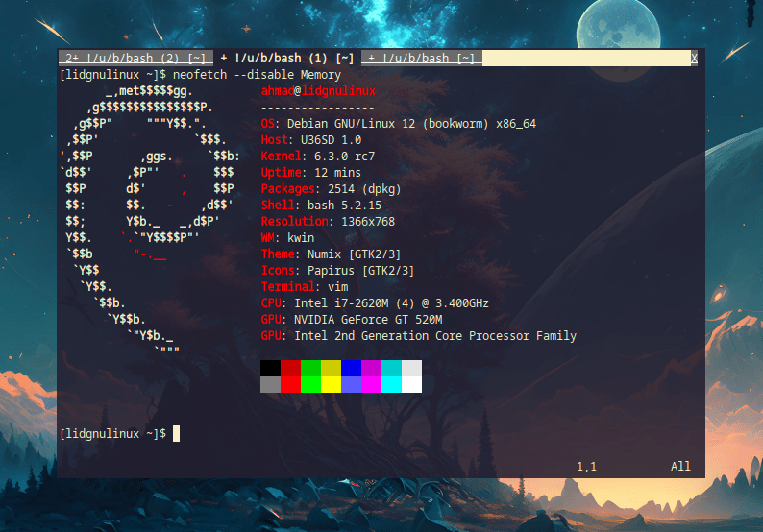The image size is (763, 532).
Task: Click the gray bottom-row color block
Action: pyautogui.click(x=270, y=385)
